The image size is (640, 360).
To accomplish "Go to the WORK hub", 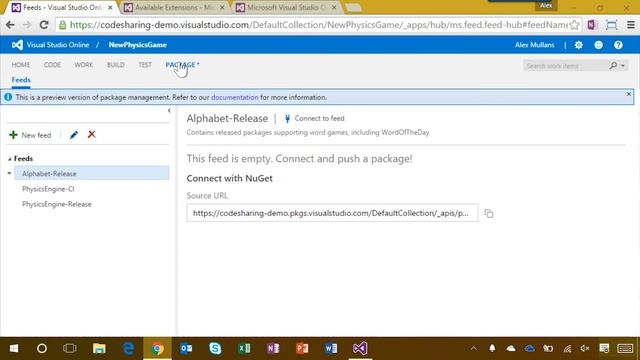I will pos(84,65).
